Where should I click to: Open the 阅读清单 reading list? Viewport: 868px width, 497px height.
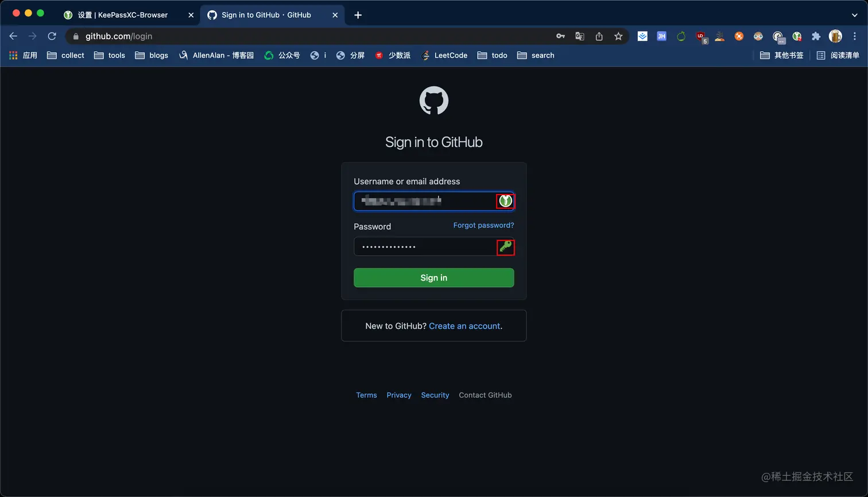click(x=838, y=56)
